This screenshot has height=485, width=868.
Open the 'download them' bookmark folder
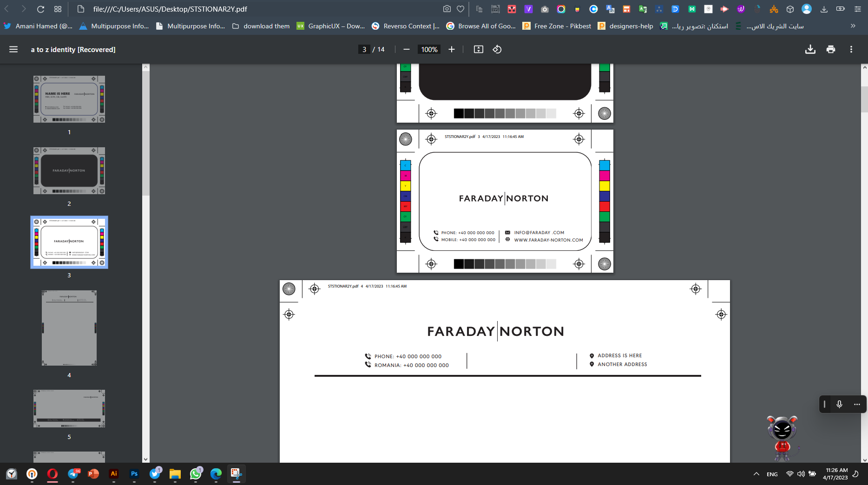261,26
